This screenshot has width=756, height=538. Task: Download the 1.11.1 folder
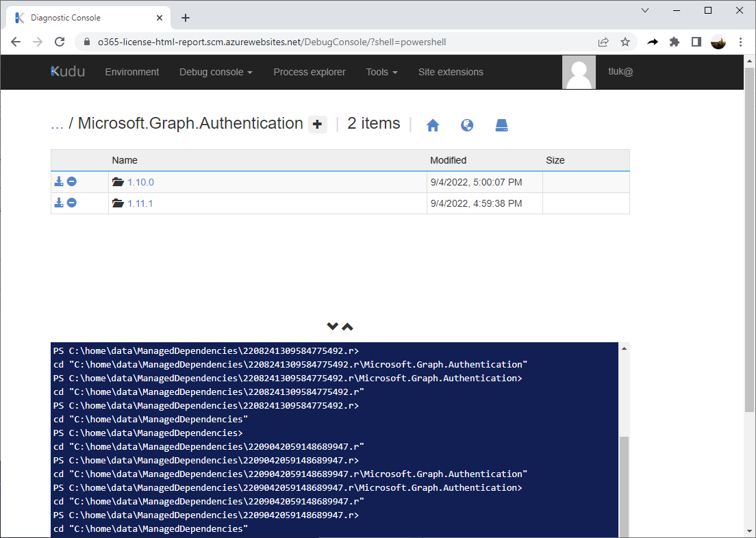pos(59,203)
